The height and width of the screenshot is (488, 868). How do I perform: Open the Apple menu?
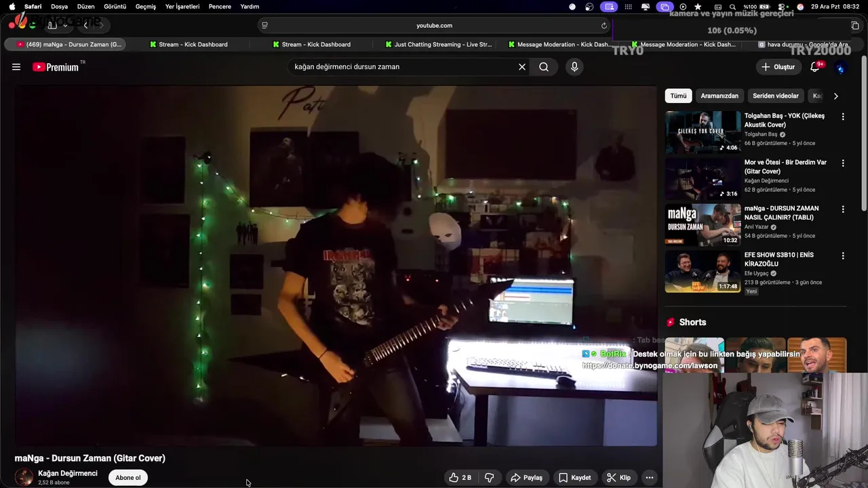(12, 7)
